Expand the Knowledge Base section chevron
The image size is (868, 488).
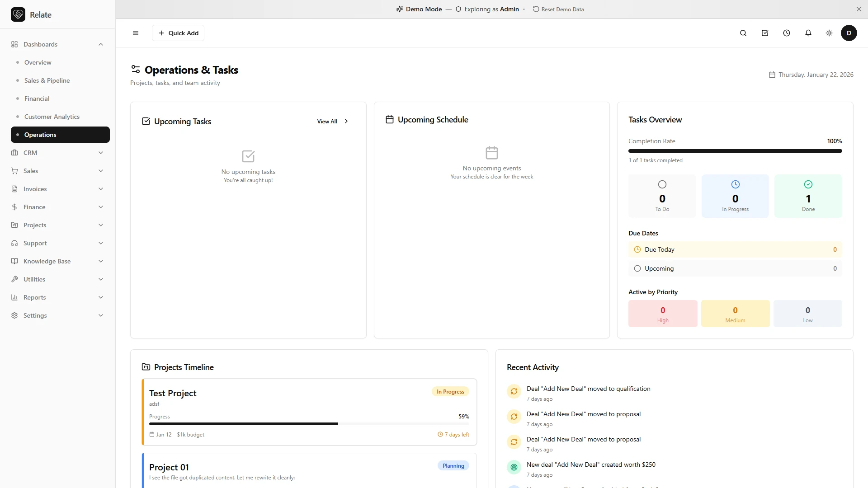(x=101, y=261)
